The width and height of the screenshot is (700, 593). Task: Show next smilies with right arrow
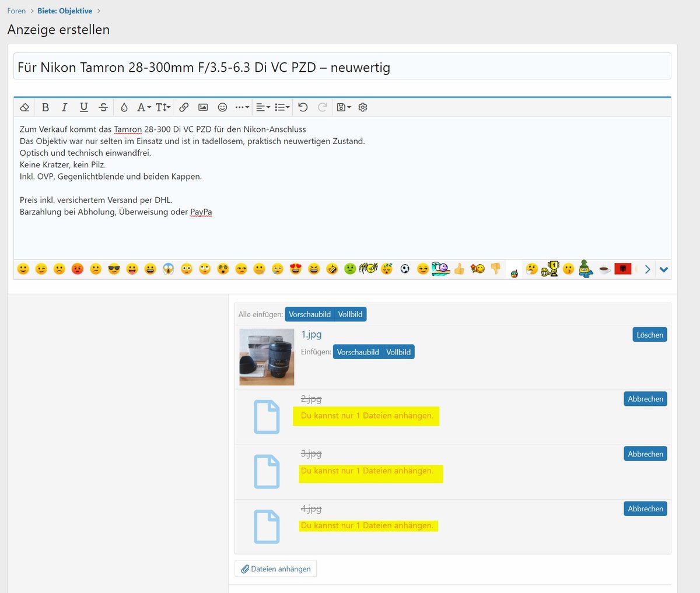click(x=647, y=269)
